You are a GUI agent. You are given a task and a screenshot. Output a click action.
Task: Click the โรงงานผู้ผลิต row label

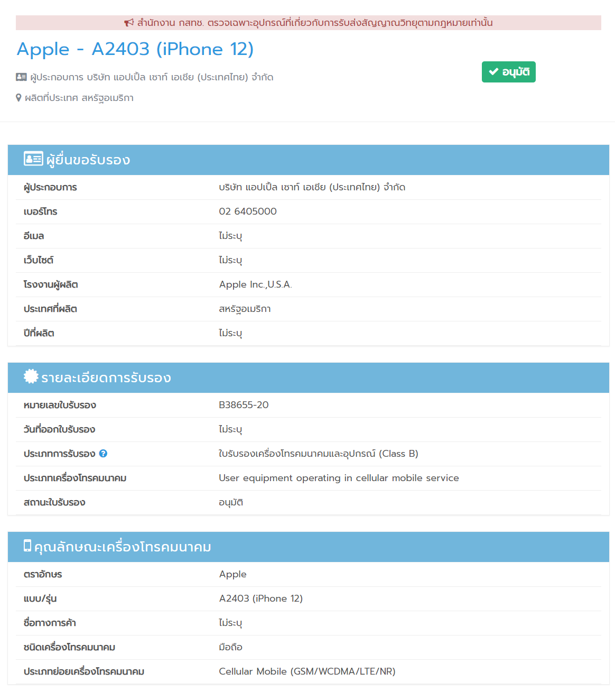51,284
